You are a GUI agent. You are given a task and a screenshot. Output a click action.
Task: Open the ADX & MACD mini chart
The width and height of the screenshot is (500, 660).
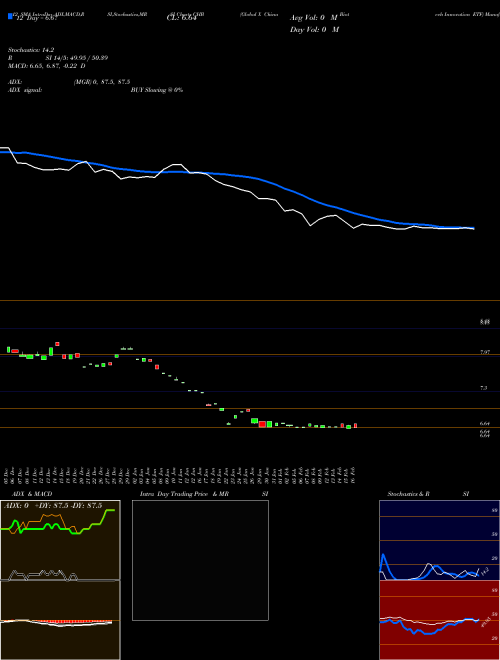pos(60,580)
